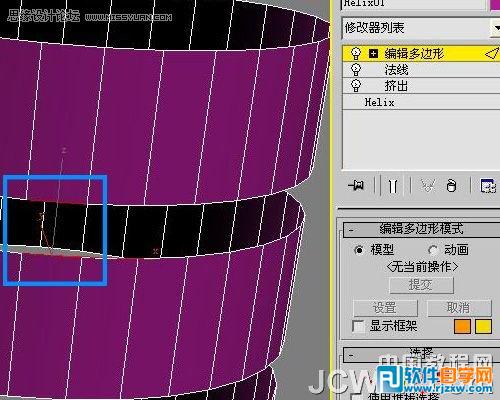Viewport: 500px width, 400px height.
Task: Select 动画 radio button
Action: (432, 250)
